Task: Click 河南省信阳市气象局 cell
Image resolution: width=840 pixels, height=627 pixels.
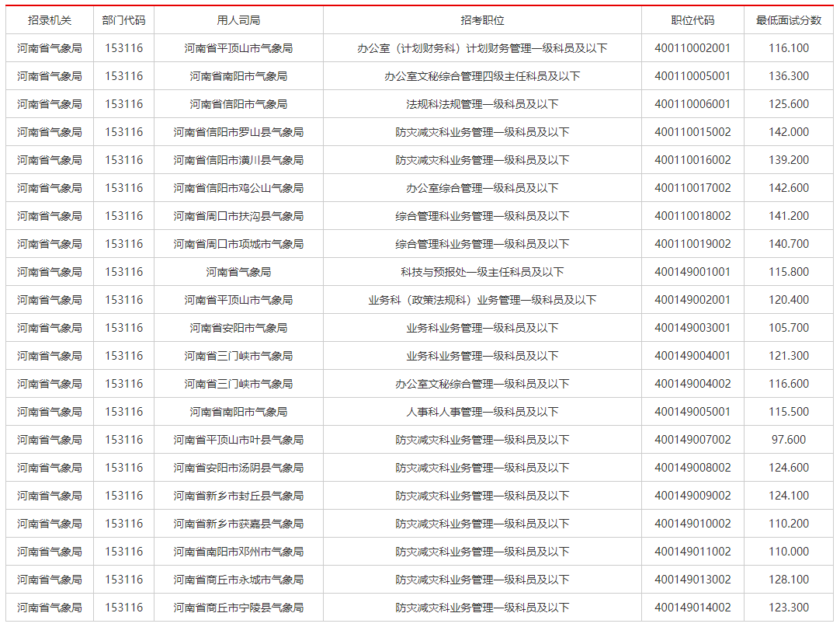Action: (x=238, y=104)
